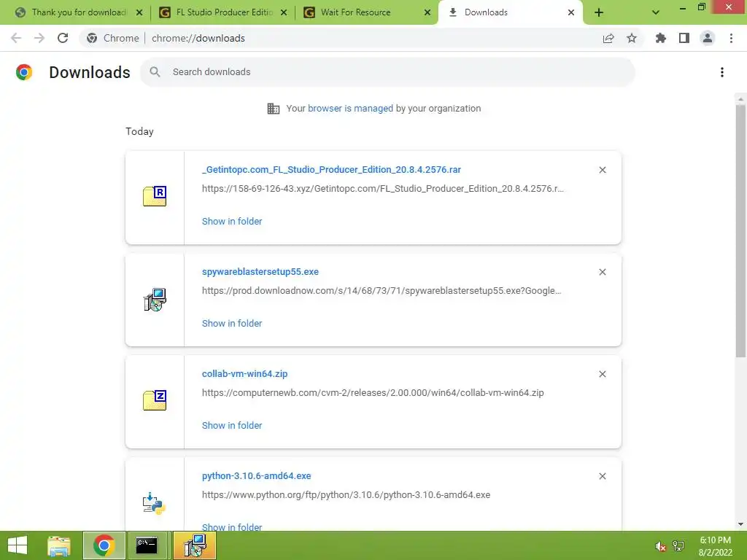Click the network tray icon

point(678,545)
